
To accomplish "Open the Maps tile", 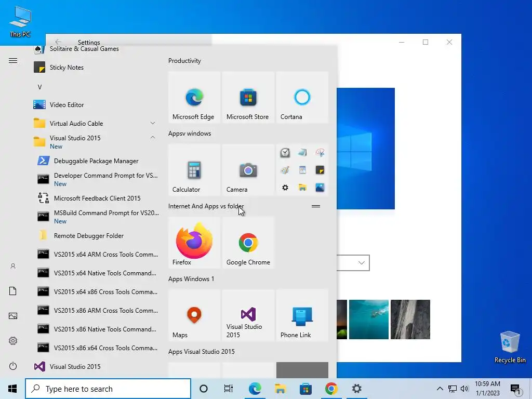I will point(194,315).
